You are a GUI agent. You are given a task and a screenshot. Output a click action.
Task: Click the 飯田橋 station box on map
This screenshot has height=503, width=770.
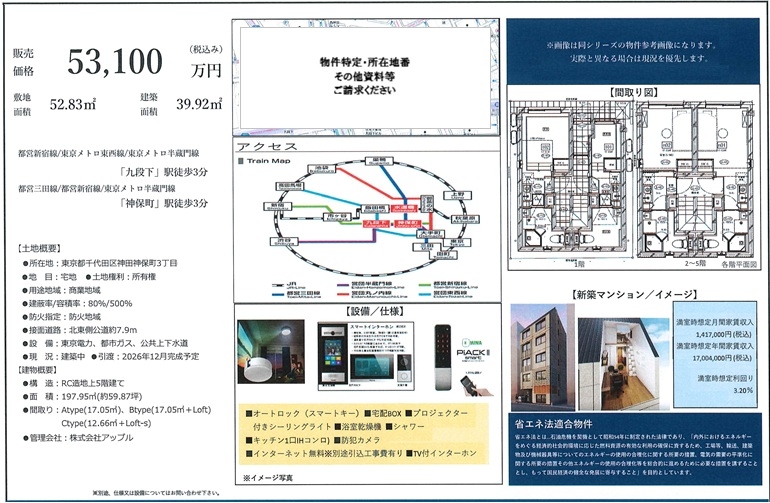tap(375, 208)
